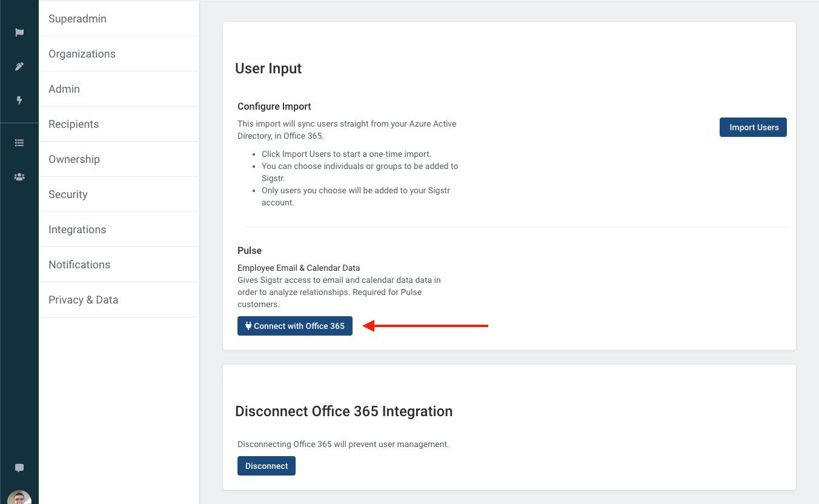Image resolution: width=819 pixels, height=504 pixels.
Task: Open the list icon in dark sidebar
Action: [19, 143]
